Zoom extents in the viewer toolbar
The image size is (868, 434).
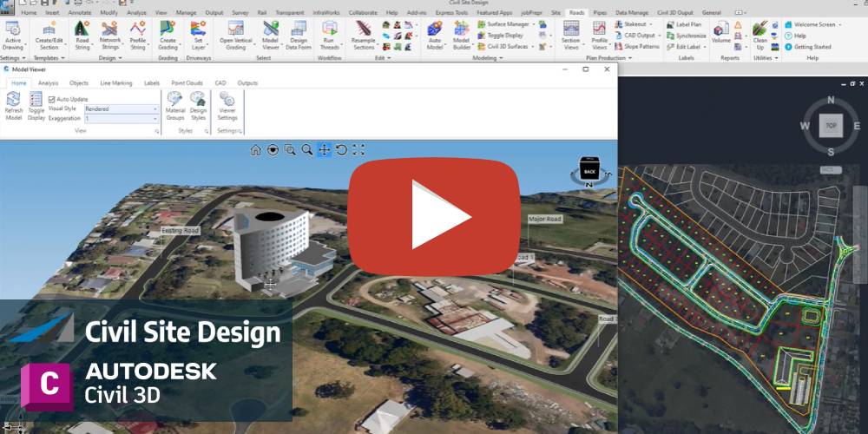point(358,150)
